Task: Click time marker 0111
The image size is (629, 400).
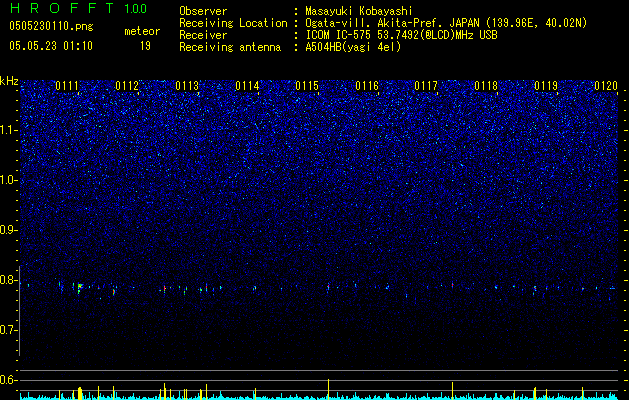Action: 67,86
